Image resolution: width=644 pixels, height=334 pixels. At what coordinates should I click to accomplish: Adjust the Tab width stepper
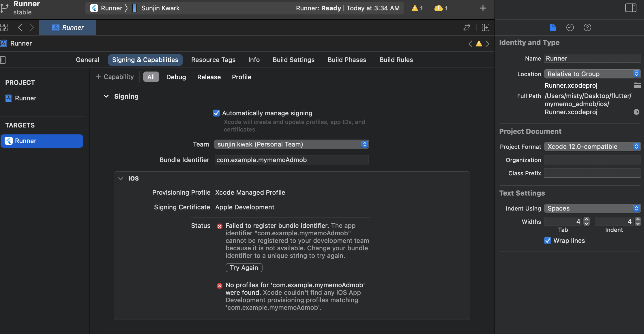click(587, 222)
